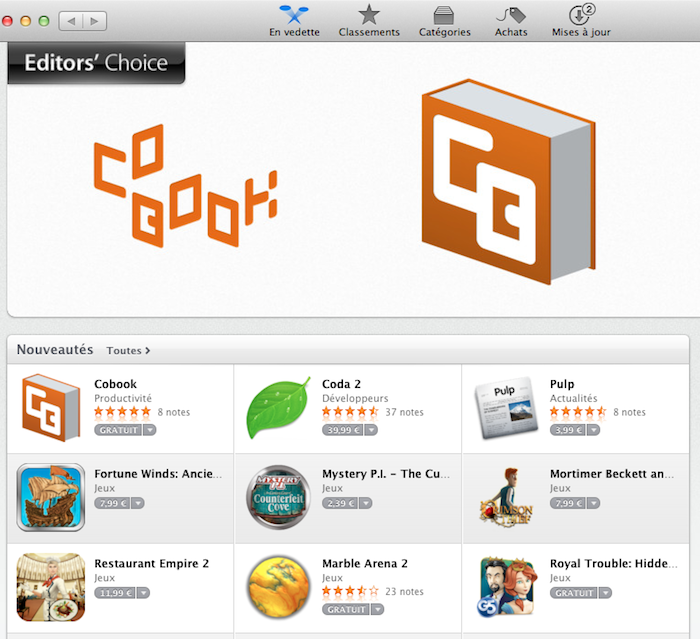Expand dropdown arrow beside Coda 2 price

[371, 430]
